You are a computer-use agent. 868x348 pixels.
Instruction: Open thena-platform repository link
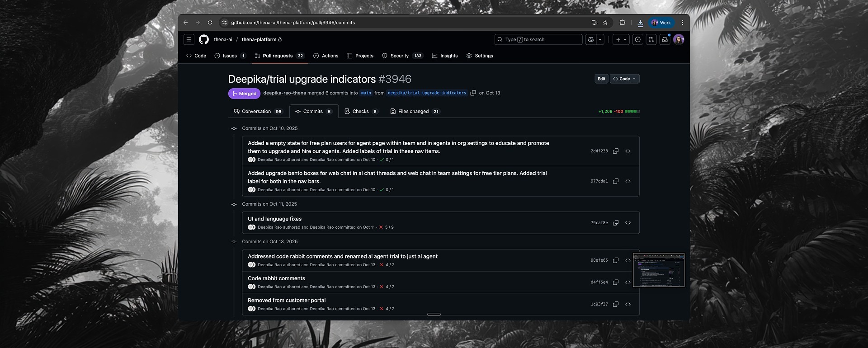coord(259,40)
